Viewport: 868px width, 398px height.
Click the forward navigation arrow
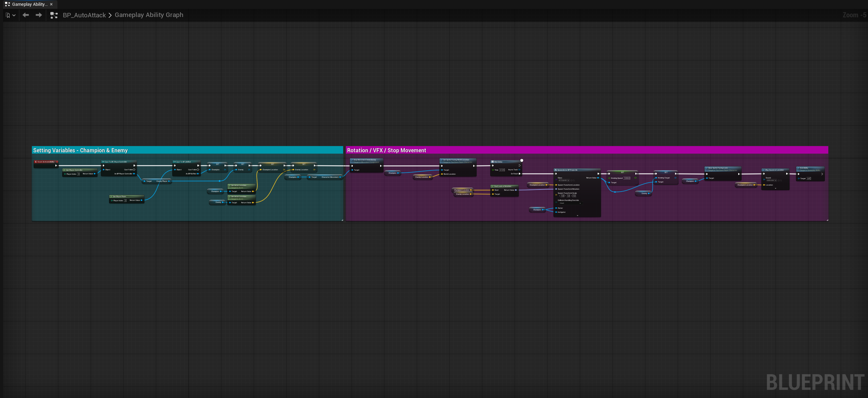(x=39, y=15)
